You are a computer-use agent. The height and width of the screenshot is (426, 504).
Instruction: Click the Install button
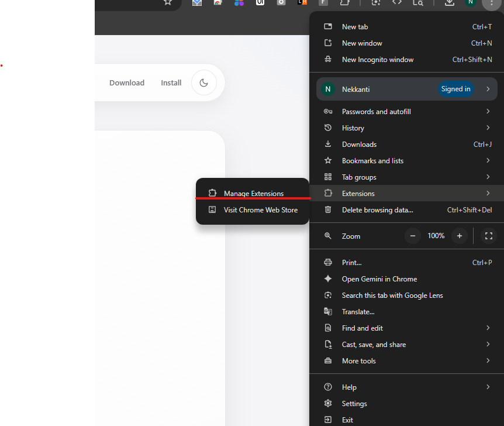(x=171, y=83)
